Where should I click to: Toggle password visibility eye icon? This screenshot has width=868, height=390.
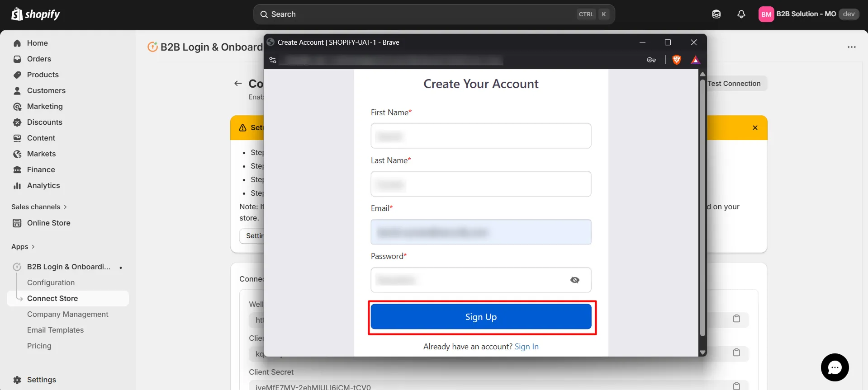574,280
